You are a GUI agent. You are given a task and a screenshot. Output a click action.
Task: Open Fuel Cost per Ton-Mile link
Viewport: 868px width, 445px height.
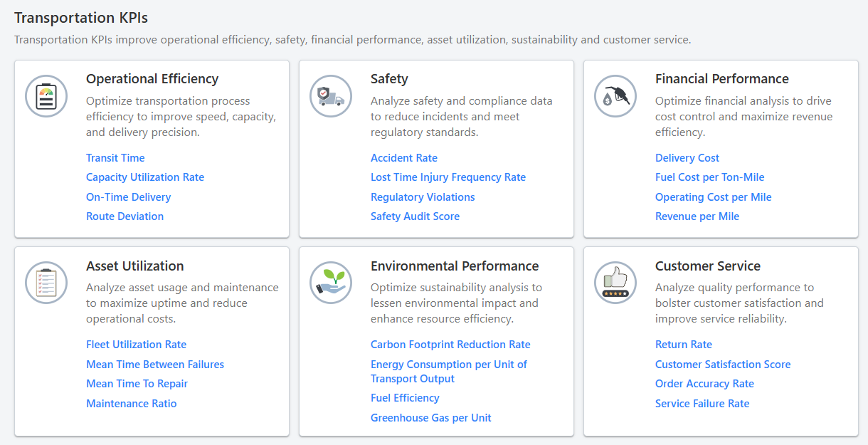tap(709, 177)
